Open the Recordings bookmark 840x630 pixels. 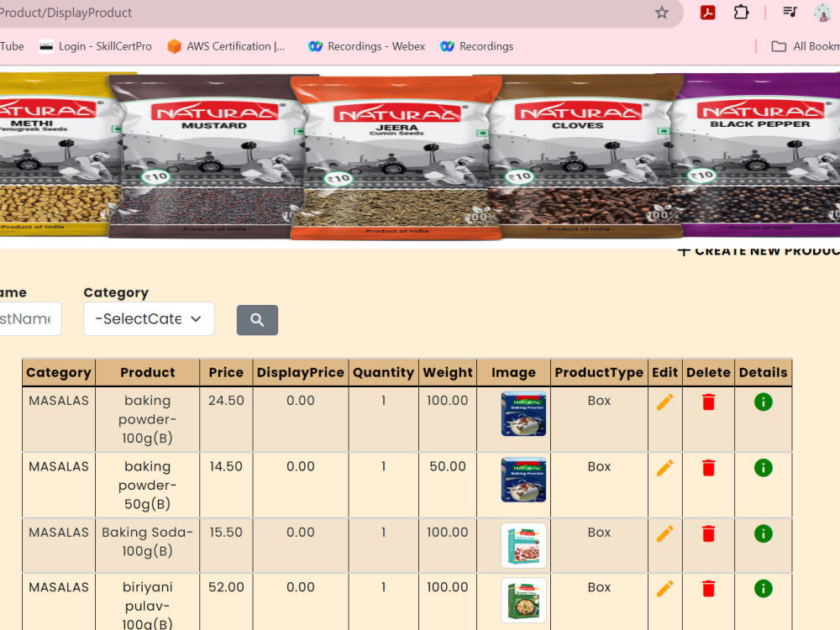(x=476, y=46)
